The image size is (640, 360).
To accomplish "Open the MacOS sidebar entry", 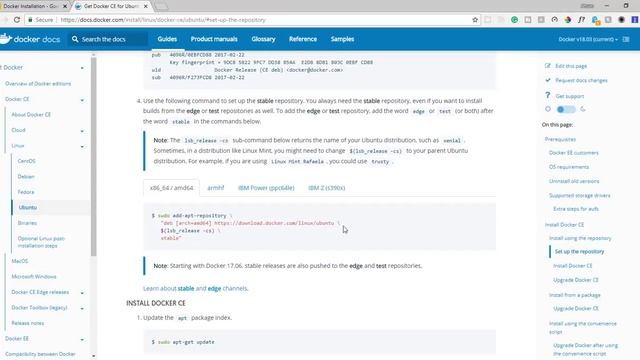I will (20, 261).
